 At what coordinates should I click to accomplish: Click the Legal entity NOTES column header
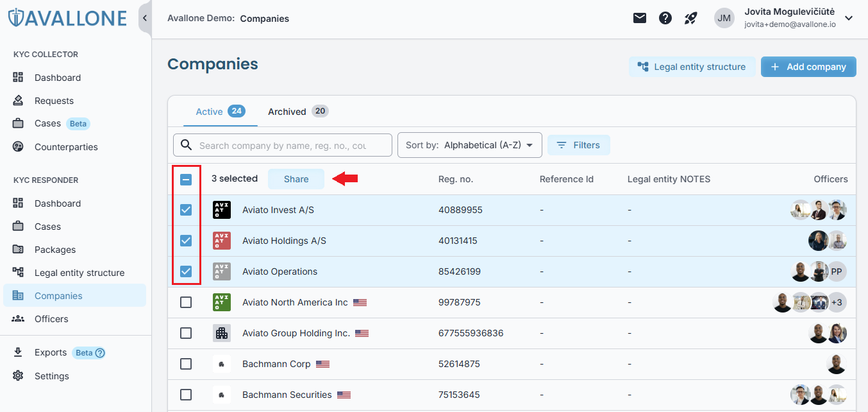[669, 179]
